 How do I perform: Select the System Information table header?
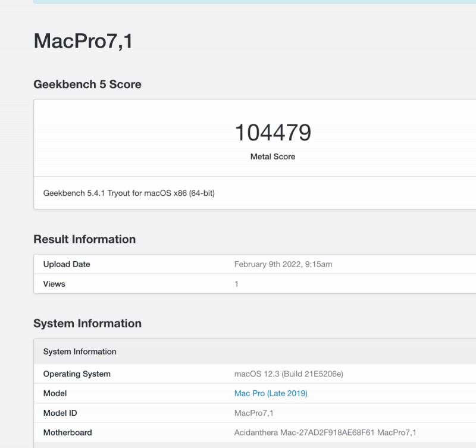(80, 352)
